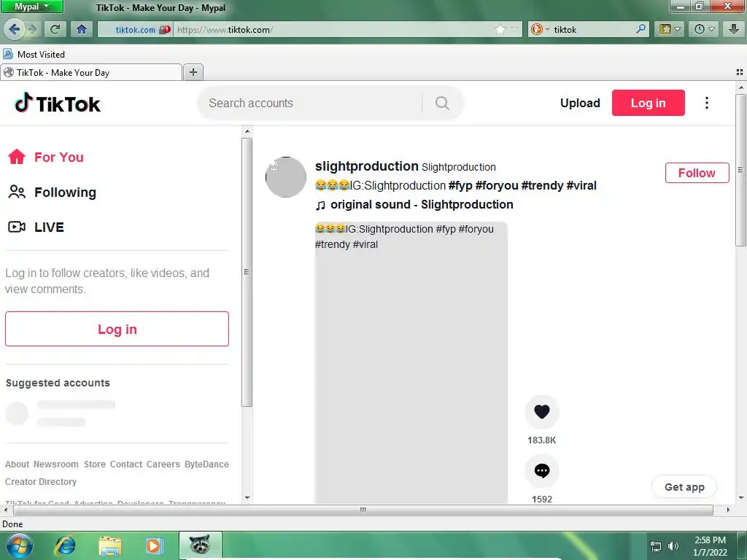747x560 pixels.
Task: Open the #trendy hashtag
Action: (542, 185)
